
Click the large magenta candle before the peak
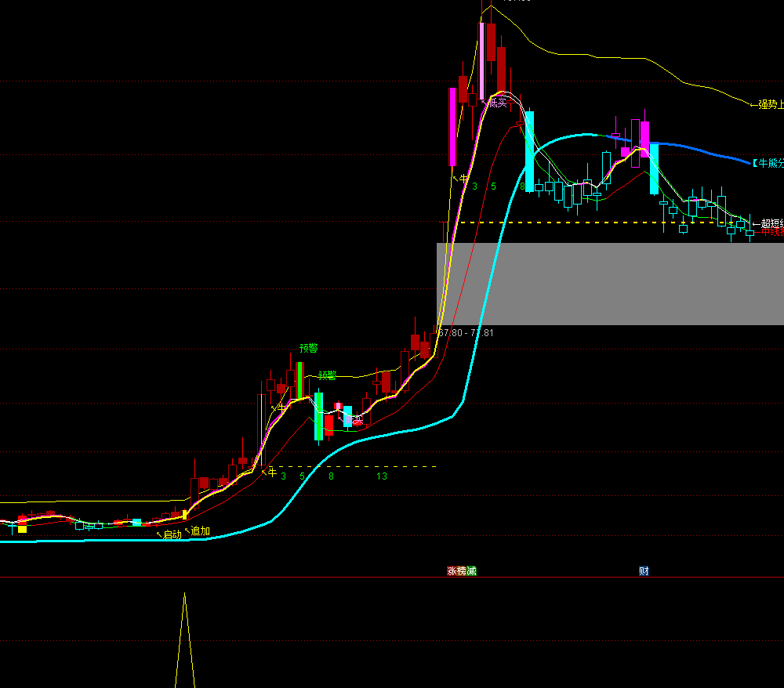click(452, 126)
